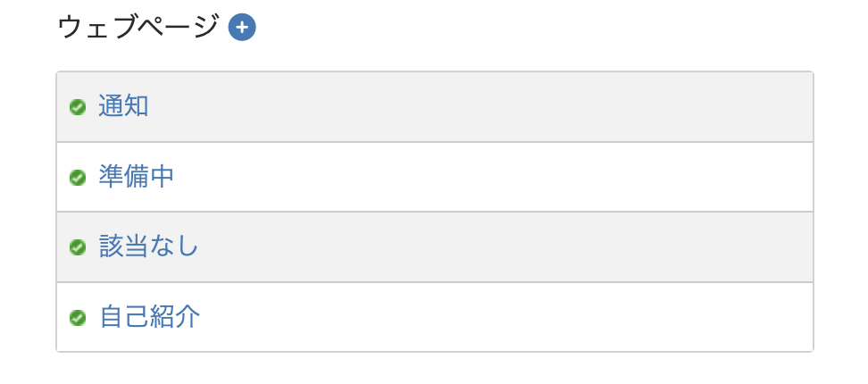Open the 準備中 web page link
The image size is (868, 384).
tap(136, 177)
